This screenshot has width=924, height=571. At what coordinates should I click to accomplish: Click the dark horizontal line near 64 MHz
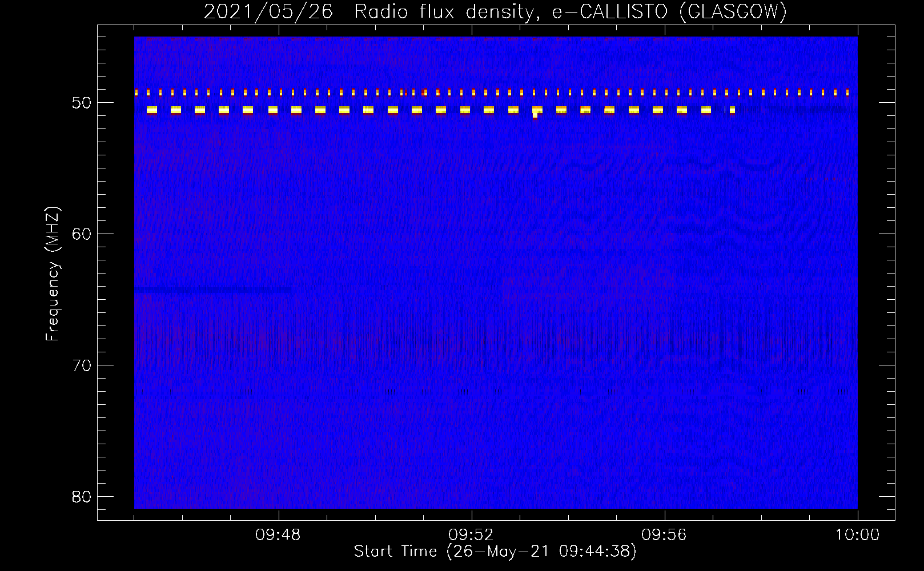pos(213,290)
